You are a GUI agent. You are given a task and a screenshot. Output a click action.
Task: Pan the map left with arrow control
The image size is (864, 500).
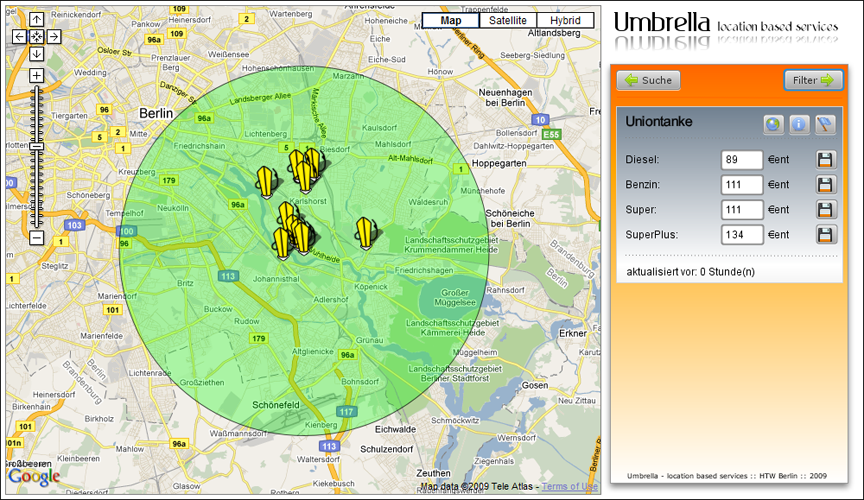19,37
